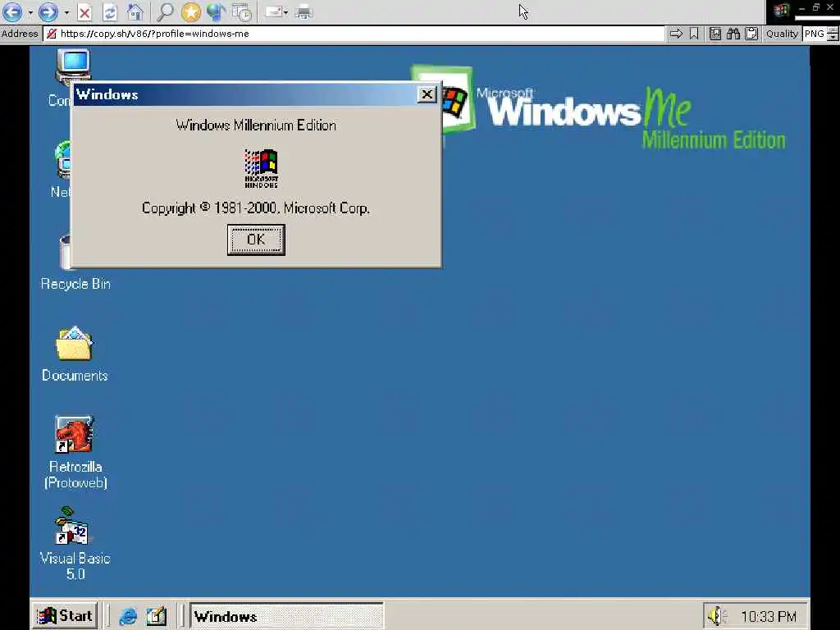Open the Forward history dropdown arrow
840x630 pixels.
pos(67,12)
